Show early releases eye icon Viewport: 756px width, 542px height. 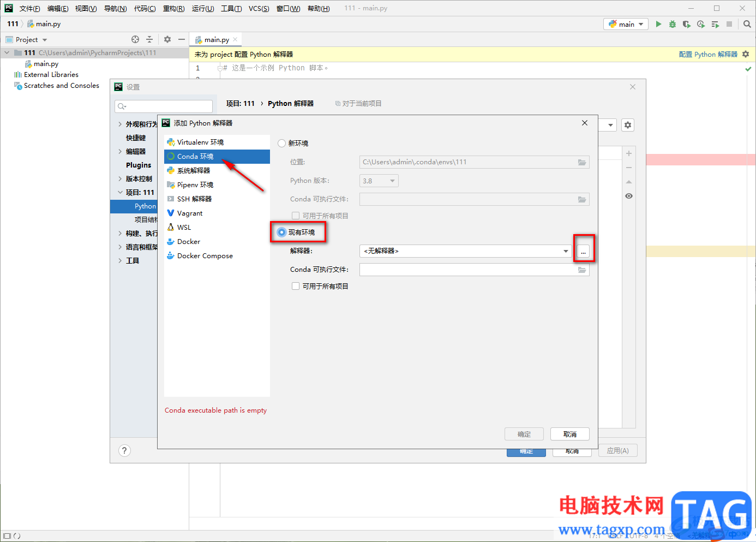pyautogui.click(x=629, y=196)
